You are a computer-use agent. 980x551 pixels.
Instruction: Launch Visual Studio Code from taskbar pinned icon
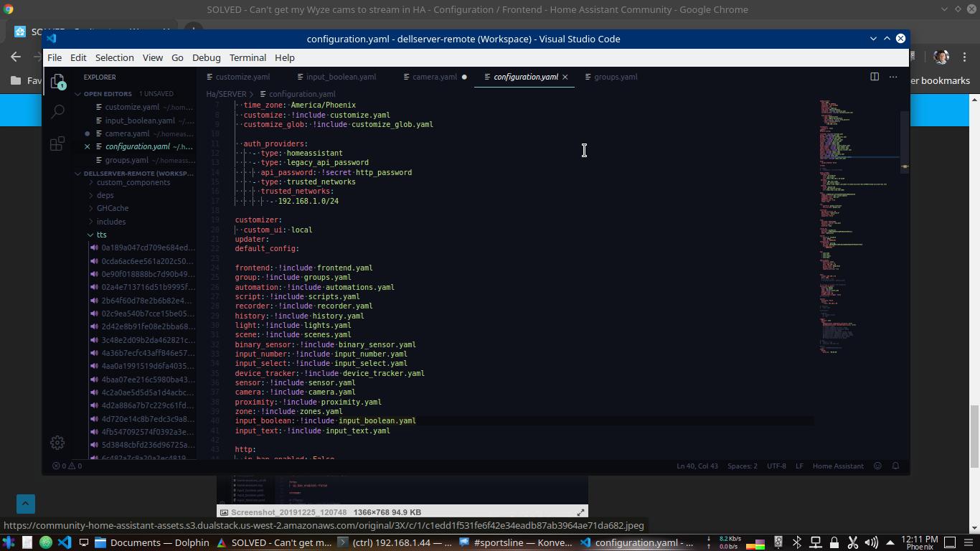[65, 542]
